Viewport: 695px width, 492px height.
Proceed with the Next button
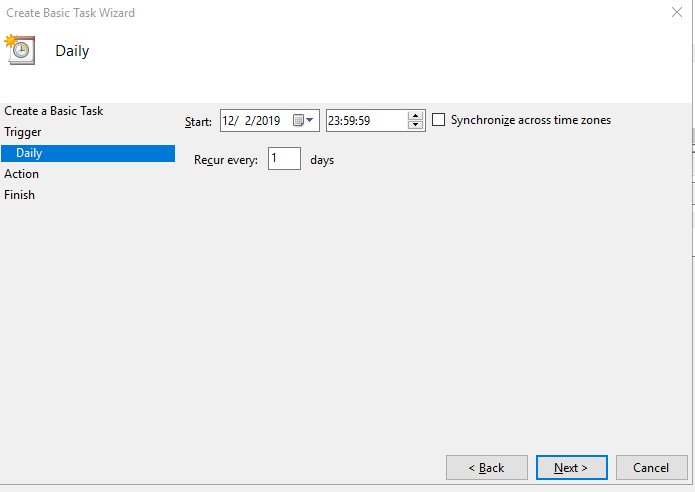(x=570, y=467)
